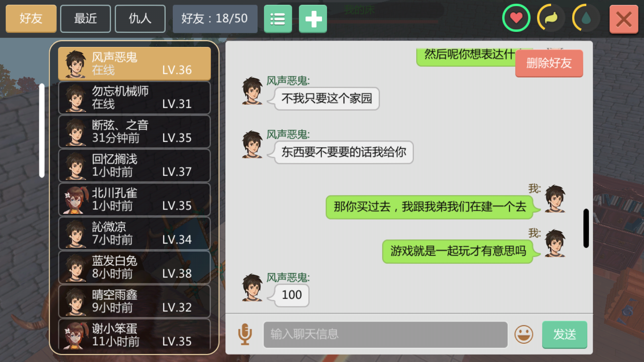Select friend 勿忘机械师 in the list
This screenshot has height=362, width=644.
click(x=135, y=98)
